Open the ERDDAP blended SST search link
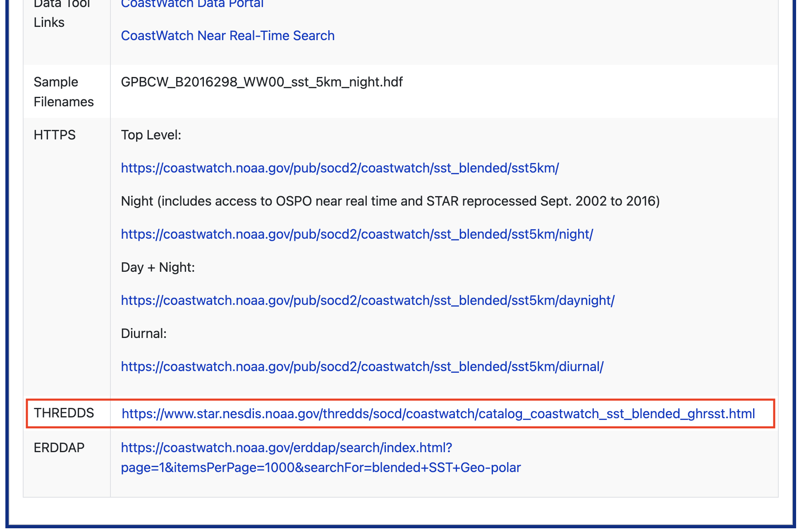The height and width of the screenshot is (532, 799). (x=321, y=458)
